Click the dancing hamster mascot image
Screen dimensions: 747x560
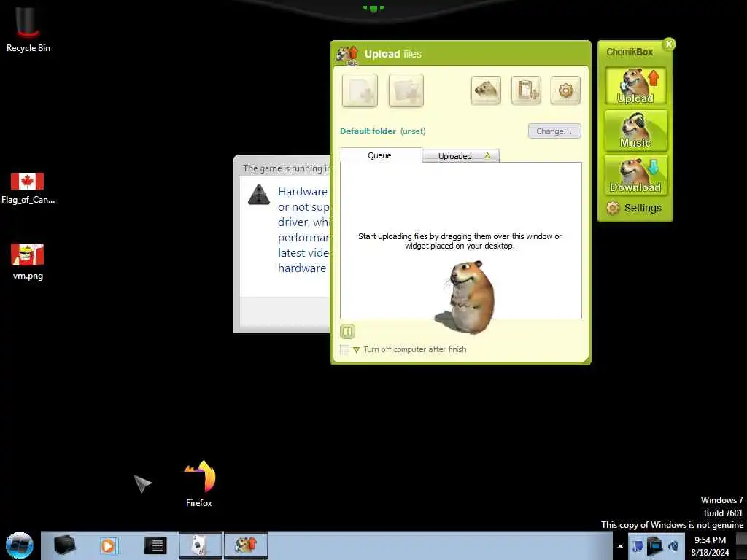point(465,297)
